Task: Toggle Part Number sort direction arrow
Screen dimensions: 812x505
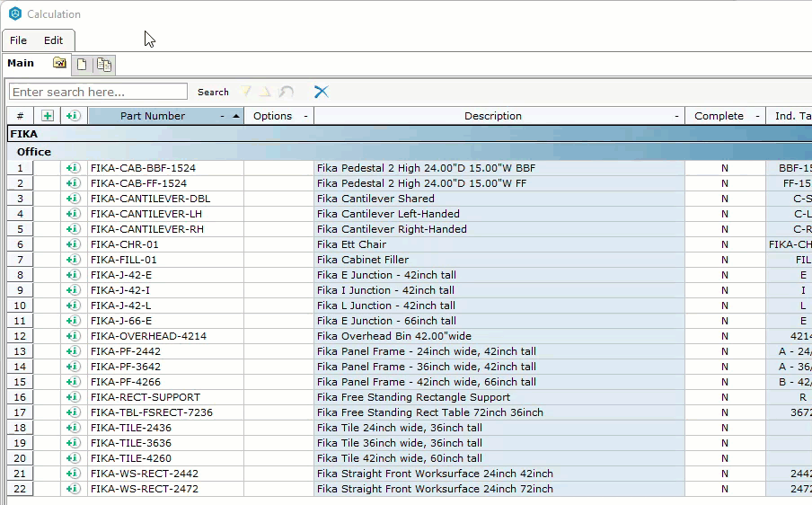Action: click(236, 116)
